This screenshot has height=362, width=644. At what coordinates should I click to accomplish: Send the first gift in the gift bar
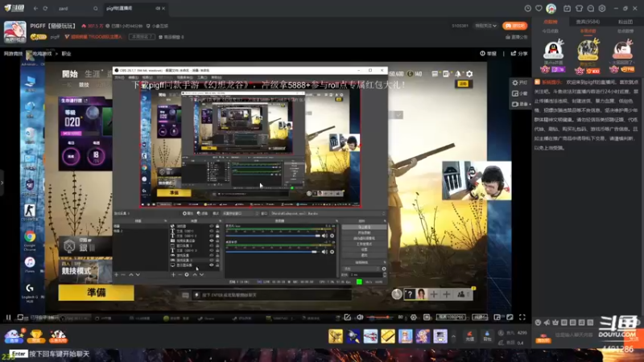click(x=336, y=336)
